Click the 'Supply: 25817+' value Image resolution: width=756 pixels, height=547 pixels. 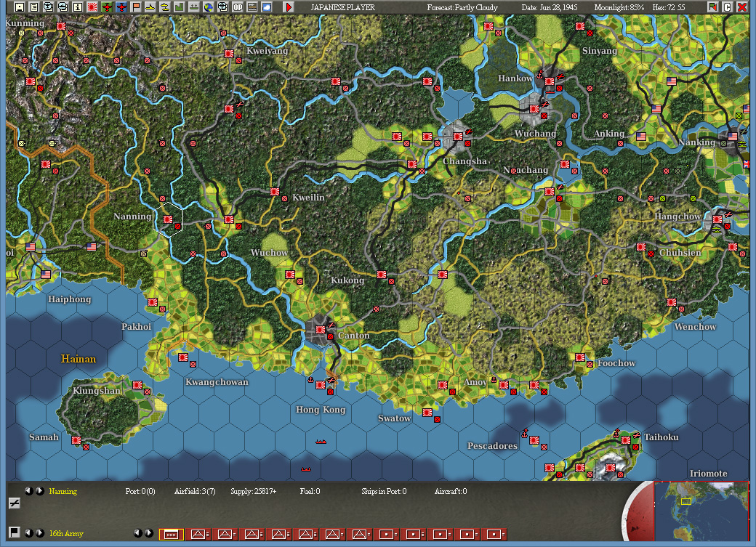click(253, 491)
